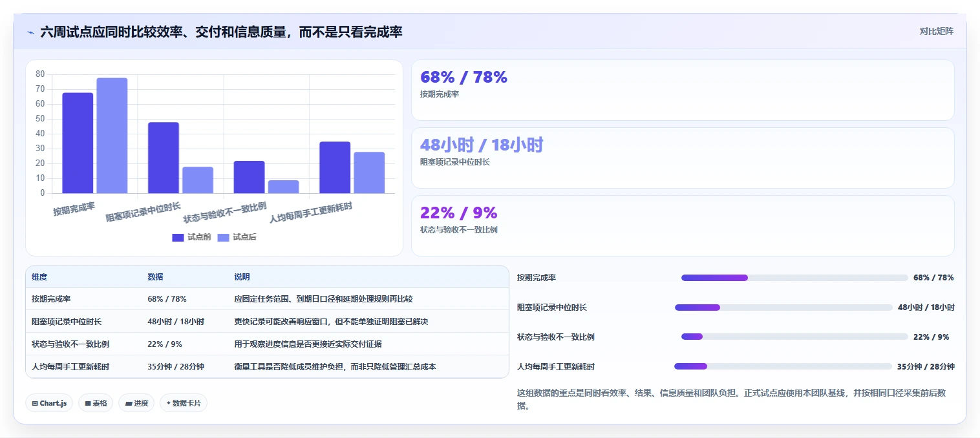Click the 对比矩阵 label in the header
Image resolution: width=980 pixels, height=438 pixels.
936,31
